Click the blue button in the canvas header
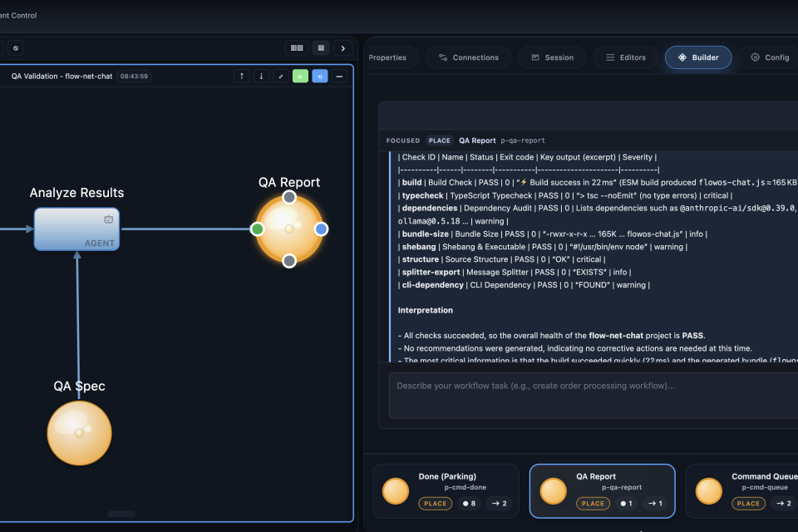 coord(319,76)
